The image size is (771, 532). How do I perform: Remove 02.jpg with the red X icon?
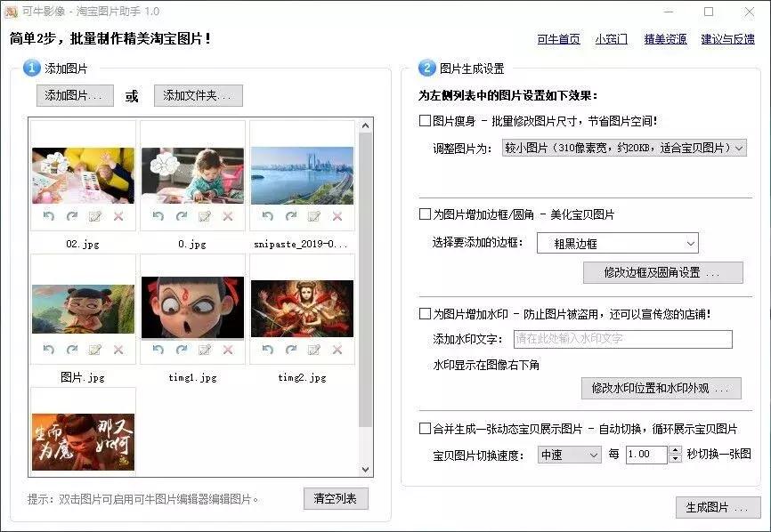tap(118, 216)
